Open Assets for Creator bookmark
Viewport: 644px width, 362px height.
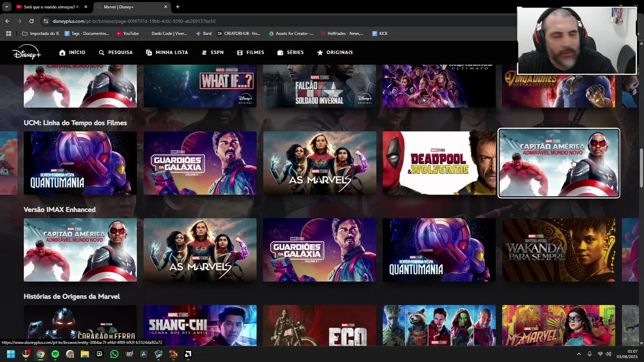tap(291, 34)
